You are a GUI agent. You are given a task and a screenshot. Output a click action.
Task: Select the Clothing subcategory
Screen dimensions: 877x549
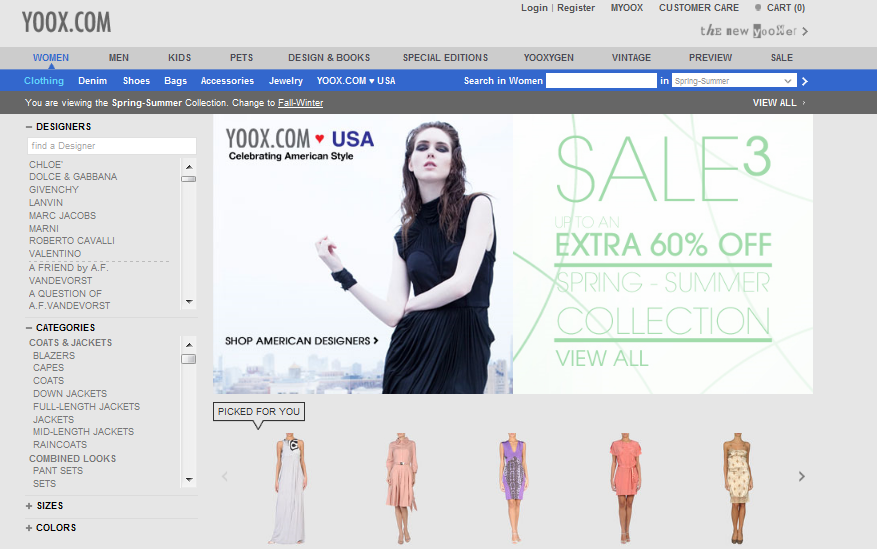tap(44, 81)
